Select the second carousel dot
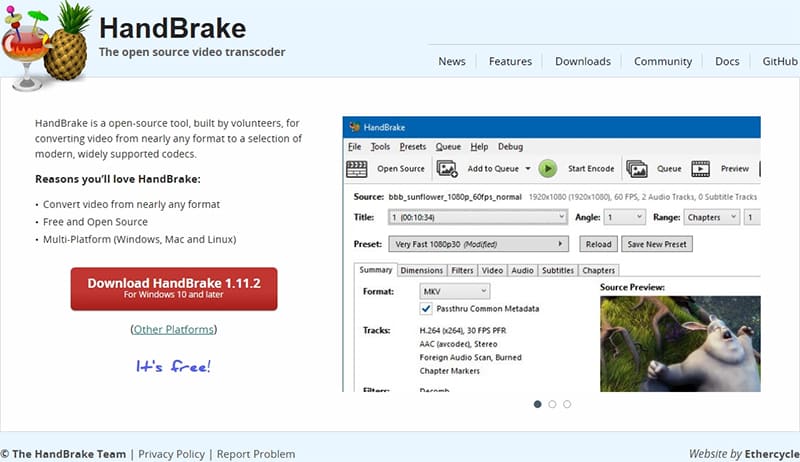 click(x=552, y=404)
